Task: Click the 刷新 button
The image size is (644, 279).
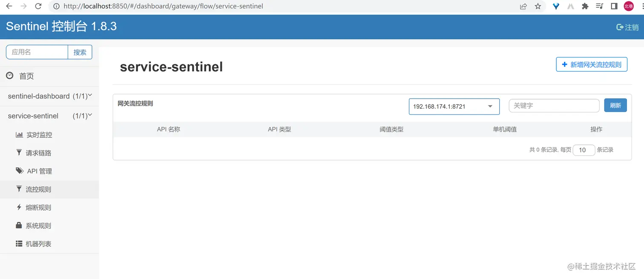Action: coord(615,105)
